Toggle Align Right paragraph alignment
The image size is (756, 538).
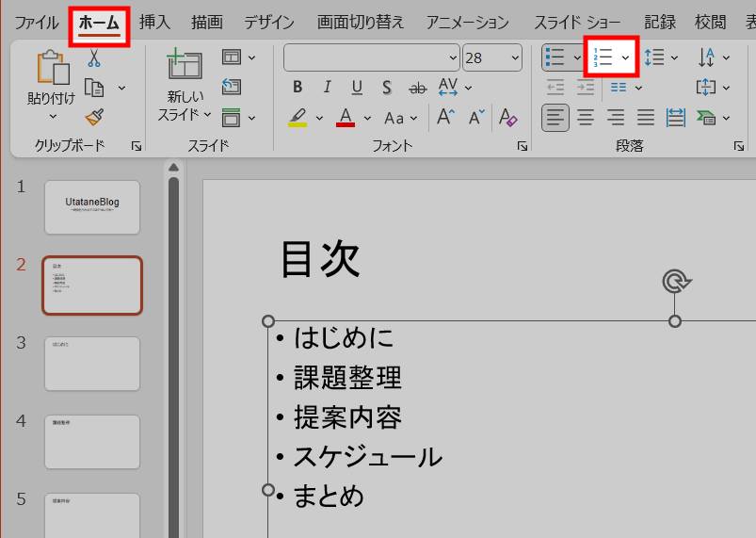tap(615, 117)
